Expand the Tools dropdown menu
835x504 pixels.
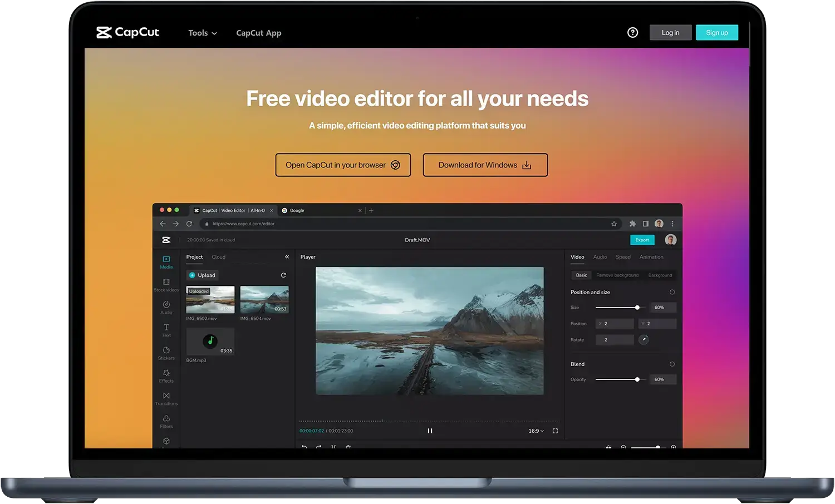click(x=203, y=33)
